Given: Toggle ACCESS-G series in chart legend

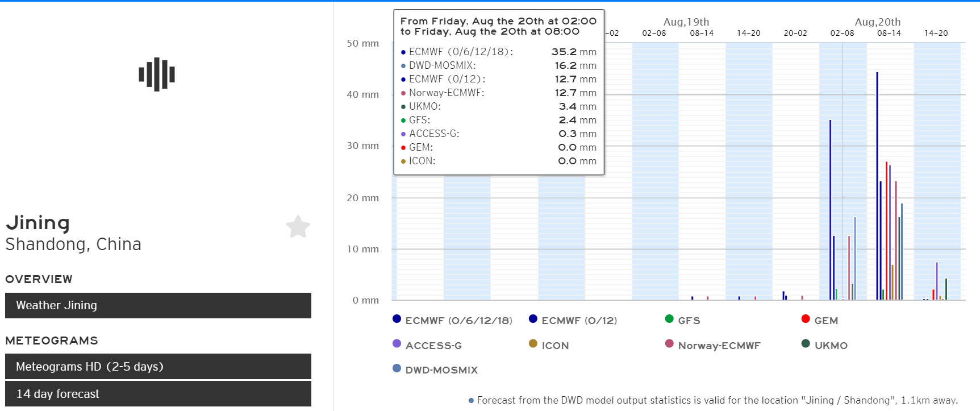Looking at the screenshot, I should [427, 345].
